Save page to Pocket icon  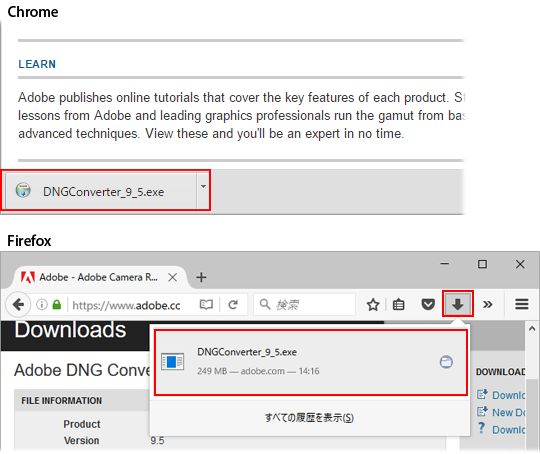[x=428, y=305]
